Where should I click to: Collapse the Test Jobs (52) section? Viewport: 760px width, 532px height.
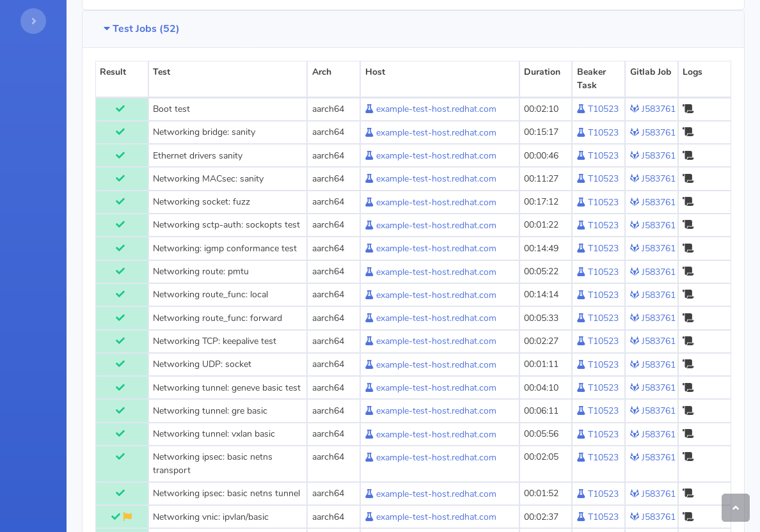click(x=141, y=29)
